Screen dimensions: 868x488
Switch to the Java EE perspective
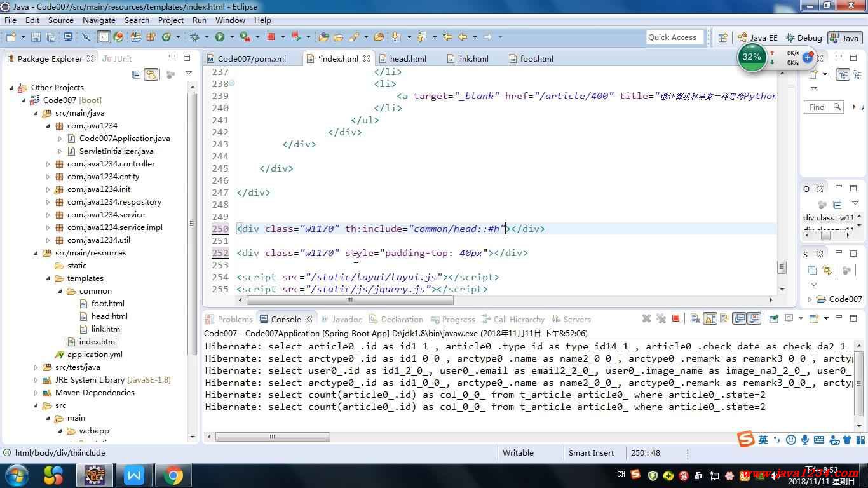(757, 37)
